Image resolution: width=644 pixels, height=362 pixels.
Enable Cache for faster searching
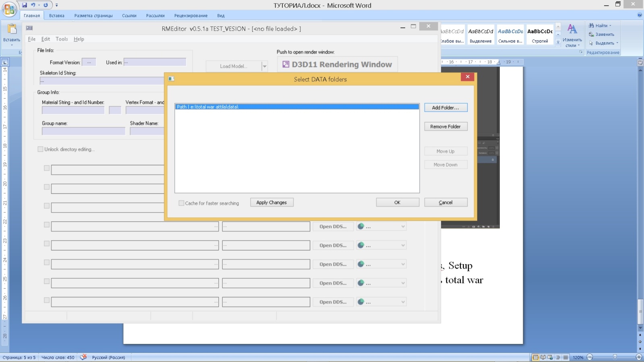coord(181,203)
